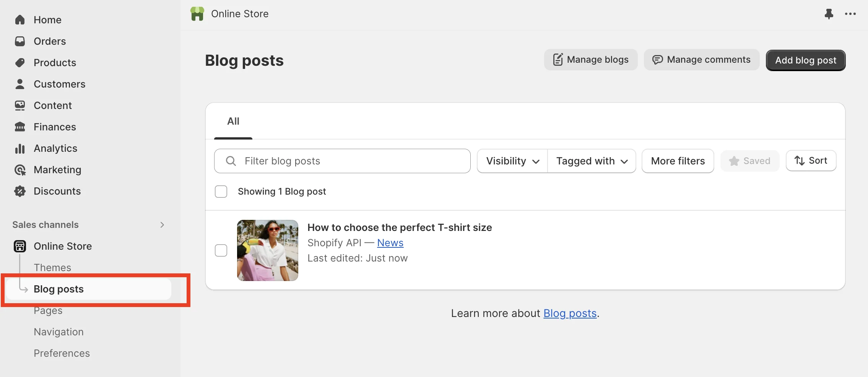
Task: Click the Discounts badge icon
Action: click(20, 191)
